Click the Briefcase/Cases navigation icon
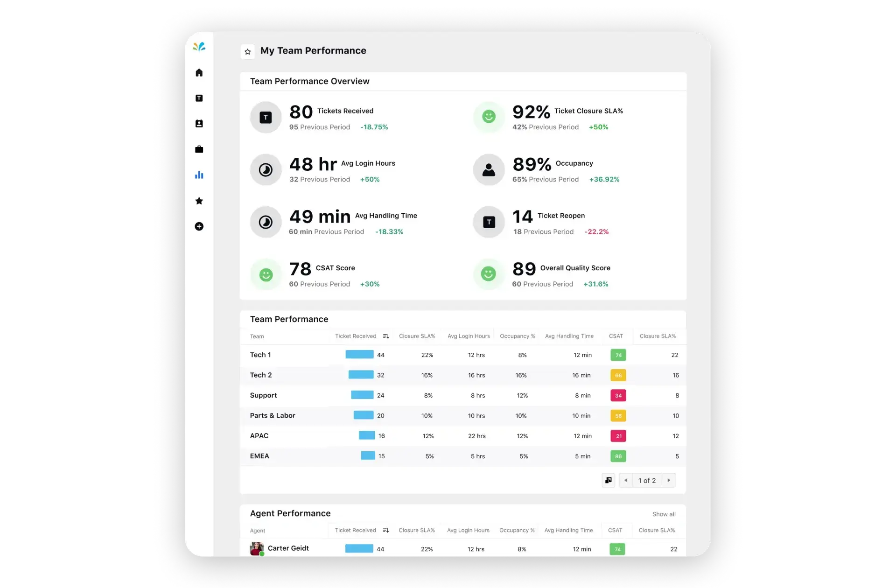Image resolution: width=896 pixels, height=588 pixels. coord(199,149)
